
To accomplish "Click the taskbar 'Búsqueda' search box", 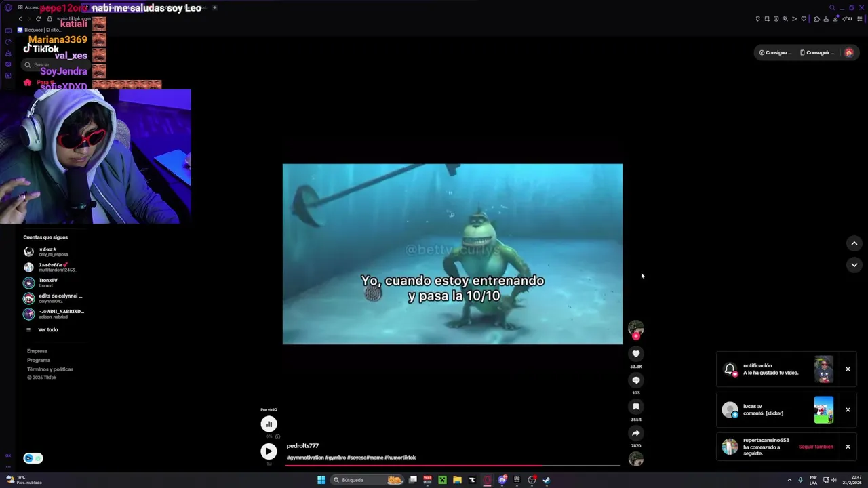I will click(367, 480).
